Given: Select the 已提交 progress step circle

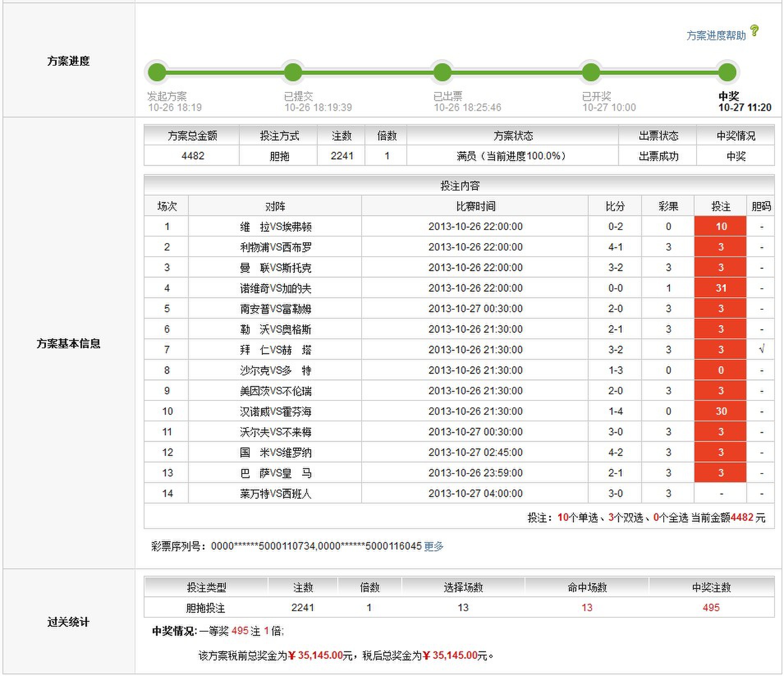Looking at the screenshot, I should 293,73.
